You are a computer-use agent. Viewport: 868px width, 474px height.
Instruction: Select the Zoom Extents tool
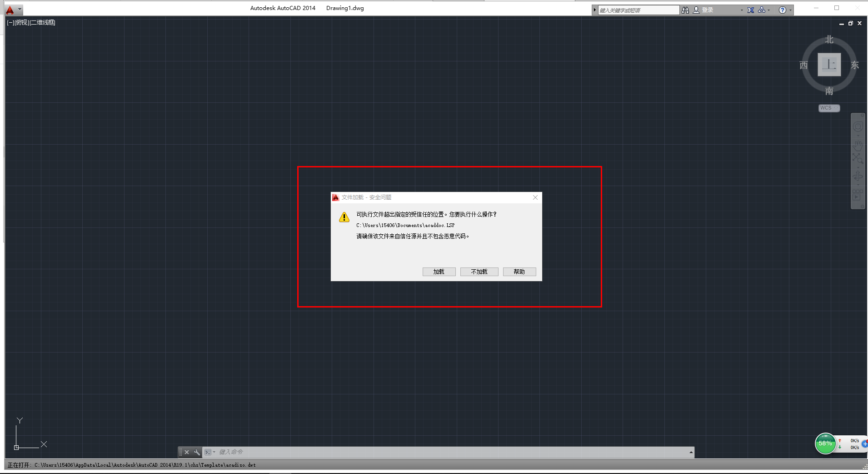(x=858, y=159)
